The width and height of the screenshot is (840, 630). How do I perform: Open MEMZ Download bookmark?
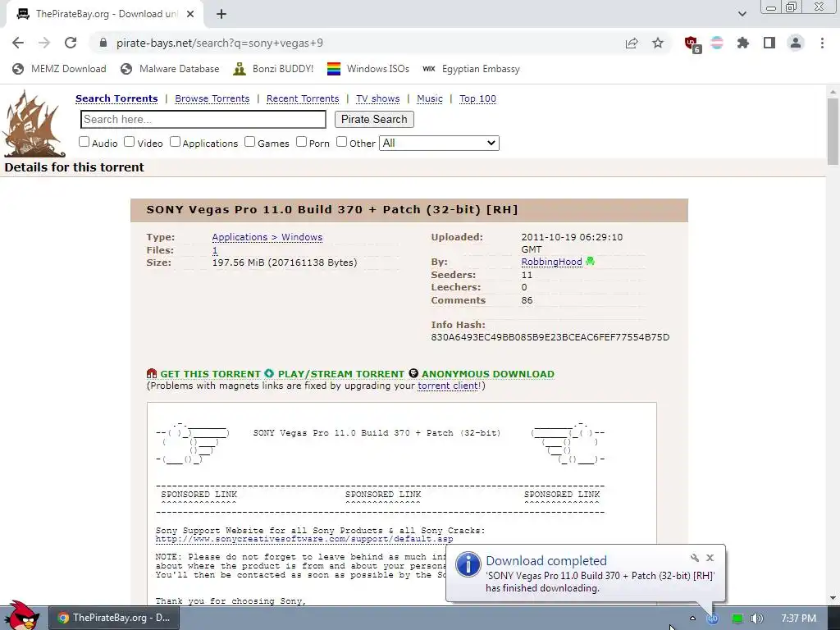(x=59, y=69)
